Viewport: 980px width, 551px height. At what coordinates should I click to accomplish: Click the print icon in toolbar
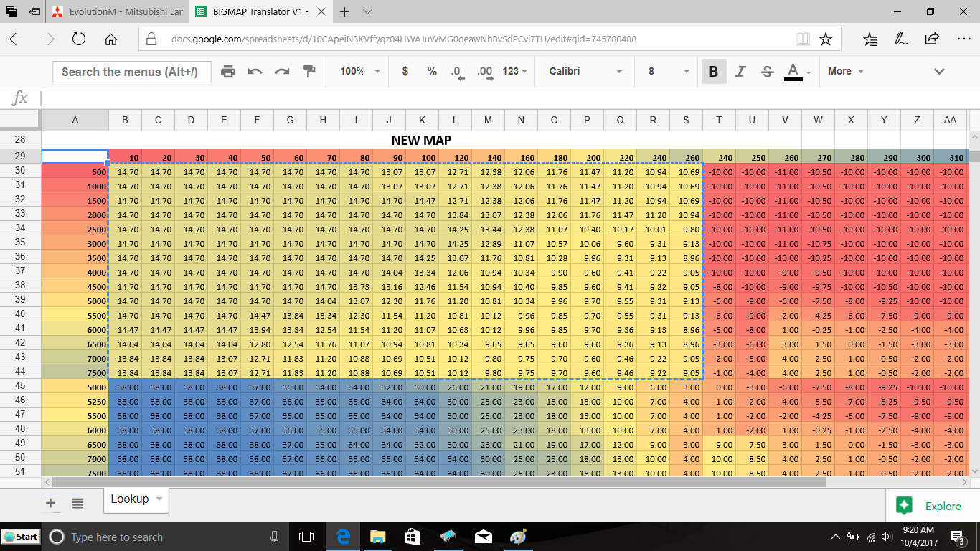[228, 71]
